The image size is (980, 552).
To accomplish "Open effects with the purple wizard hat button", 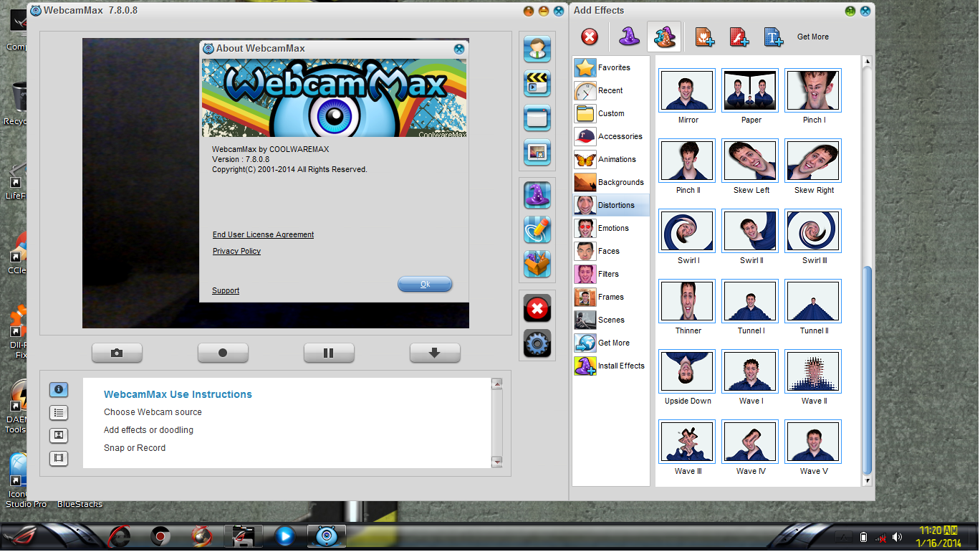I will (x=537, y=195).
